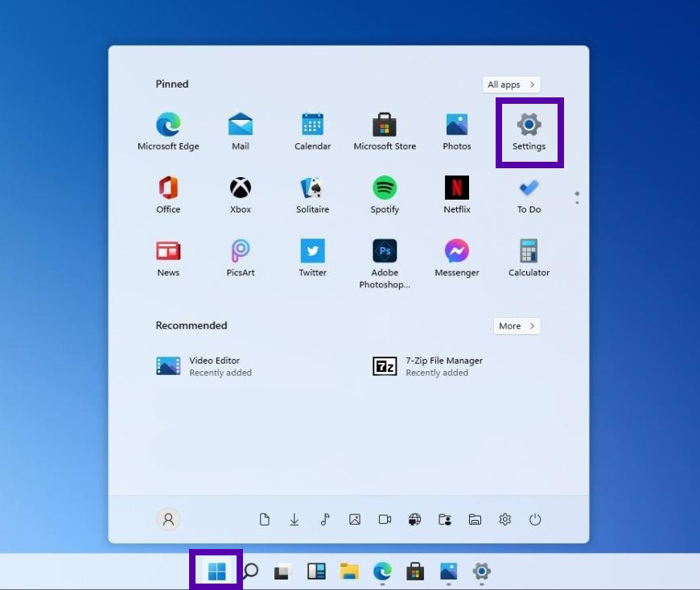
Task: Launch the Office app
Action: 168,195
